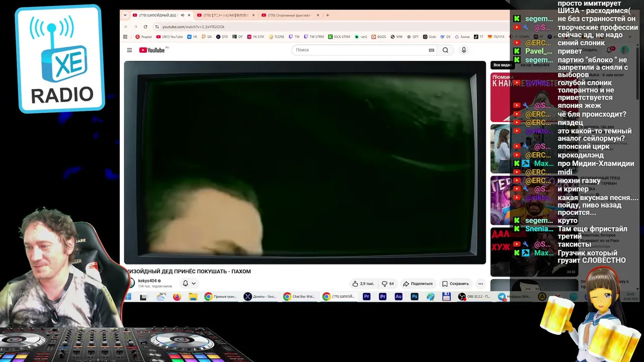Open the Прямые тран... Chrome window
Screen dimensions: 644x362
coord(221,297)
